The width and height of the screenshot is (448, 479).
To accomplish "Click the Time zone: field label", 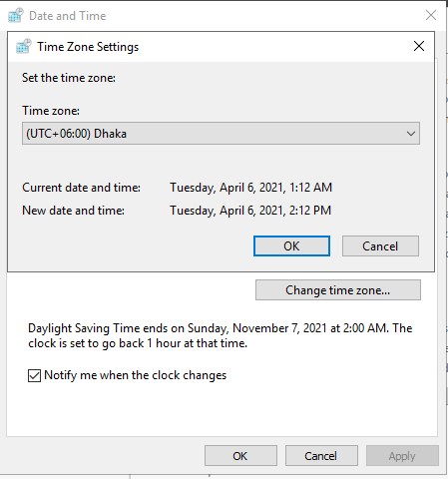I will click(51, 111).
